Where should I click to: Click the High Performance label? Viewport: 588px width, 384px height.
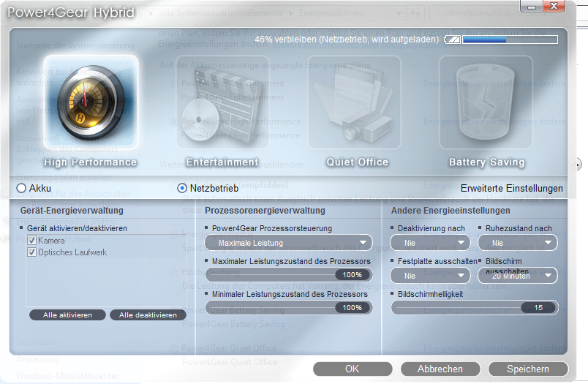(x=91, y=162)
